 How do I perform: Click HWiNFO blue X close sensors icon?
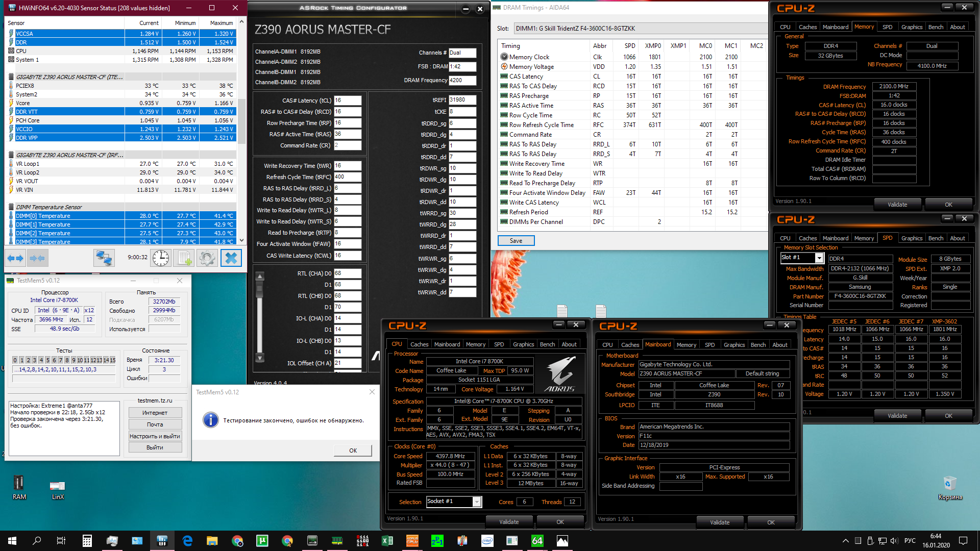231,258
